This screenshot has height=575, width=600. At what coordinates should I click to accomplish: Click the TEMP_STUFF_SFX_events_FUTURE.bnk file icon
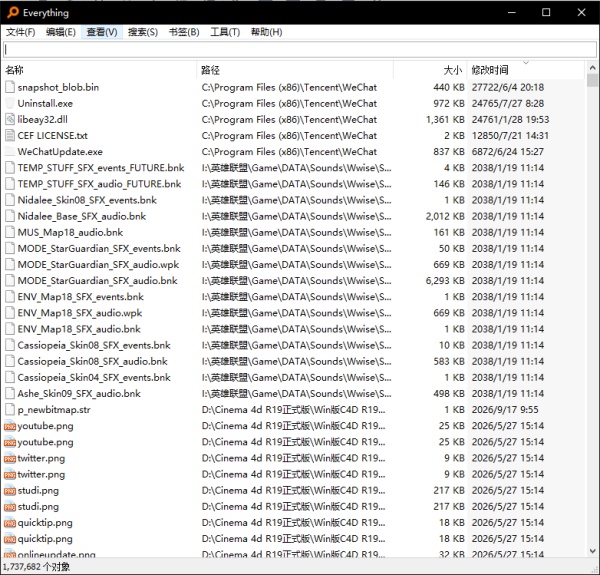(10, 168)
